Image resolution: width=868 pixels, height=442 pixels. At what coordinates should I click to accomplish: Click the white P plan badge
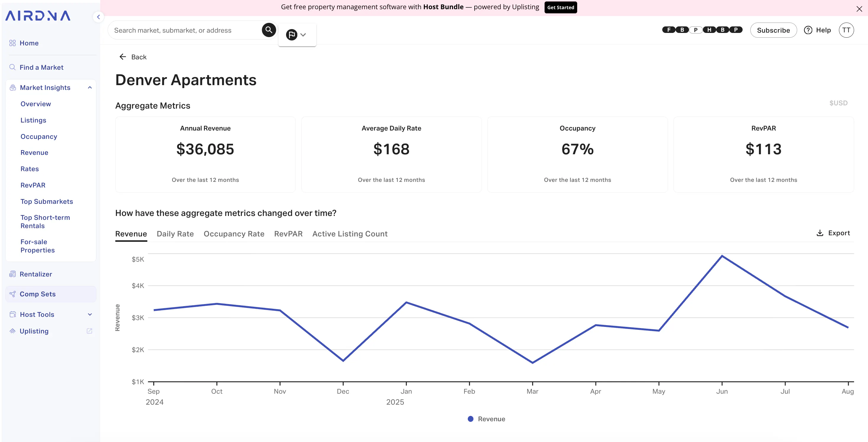click(x=695, y=30)
